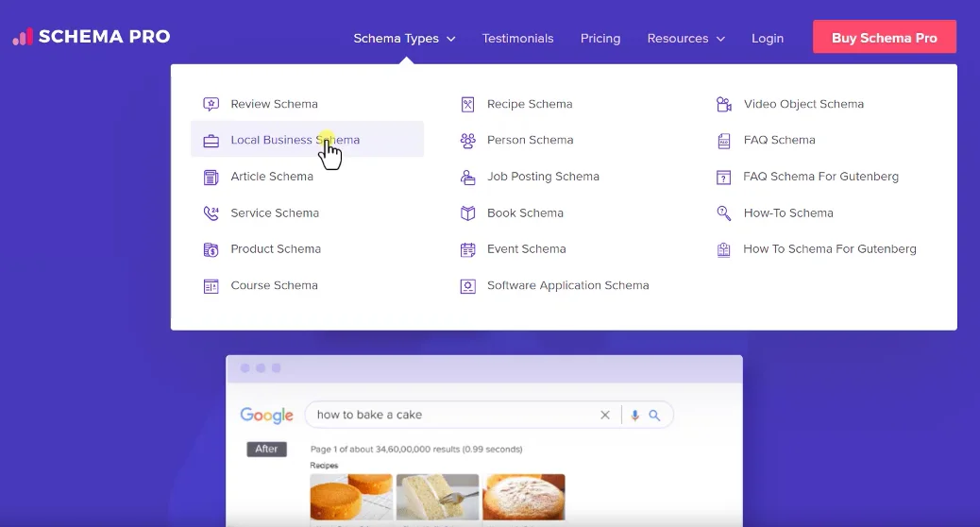The image size is (980, 527).
Task: Click the Person Schema people icon
Action: pyautogui.click(x=467, y=141)
